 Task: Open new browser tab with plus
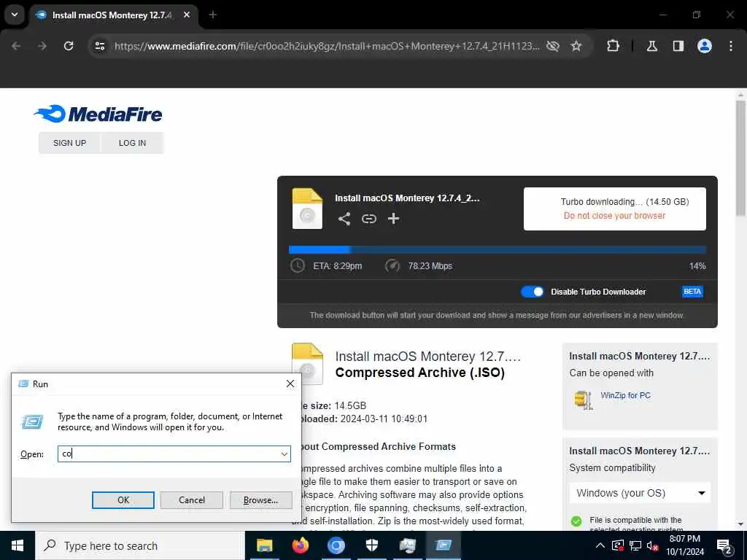tap(213, 15)
